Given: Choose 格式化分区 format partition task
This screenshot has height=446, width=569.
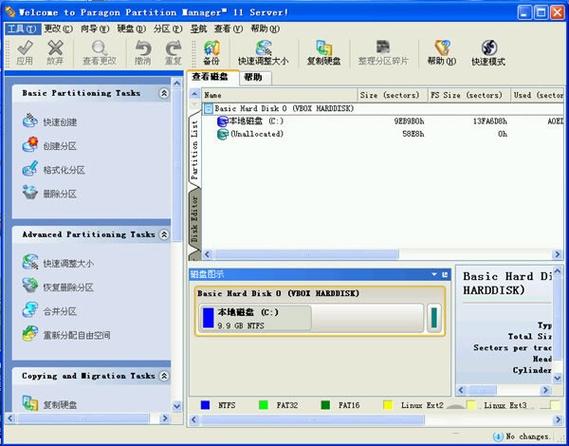Looking at the screenshot, I should tap(54, 169).
